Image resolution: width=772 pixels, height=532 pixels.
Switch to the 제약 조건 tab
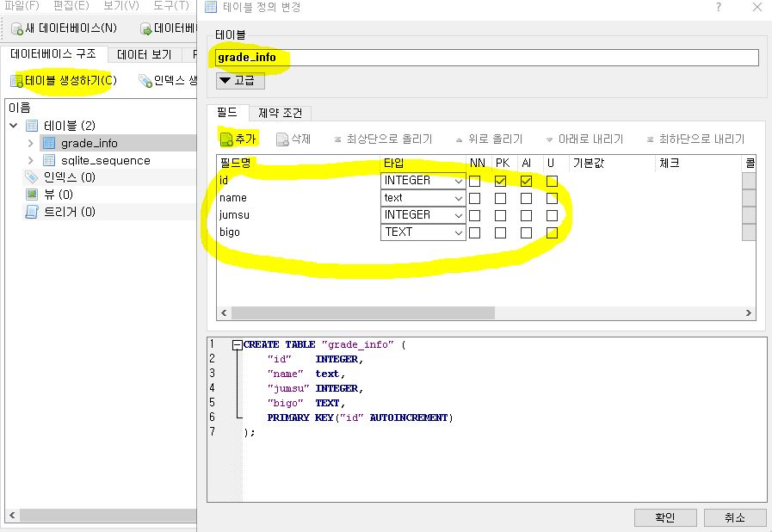281,114
